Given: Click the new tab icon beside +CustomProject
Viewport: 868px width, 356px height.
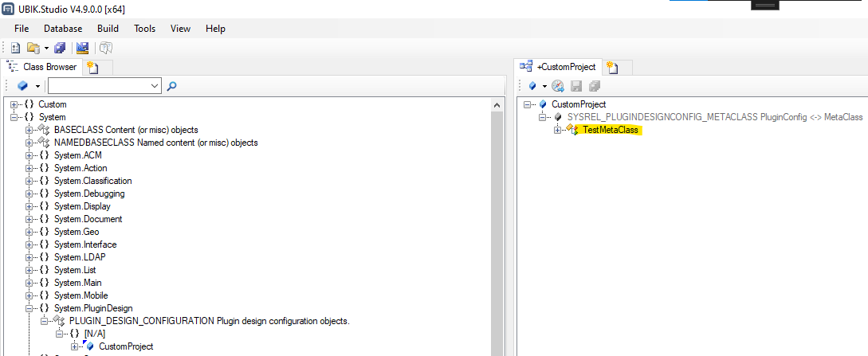Looking at the screenshot, I should [611, 68].
